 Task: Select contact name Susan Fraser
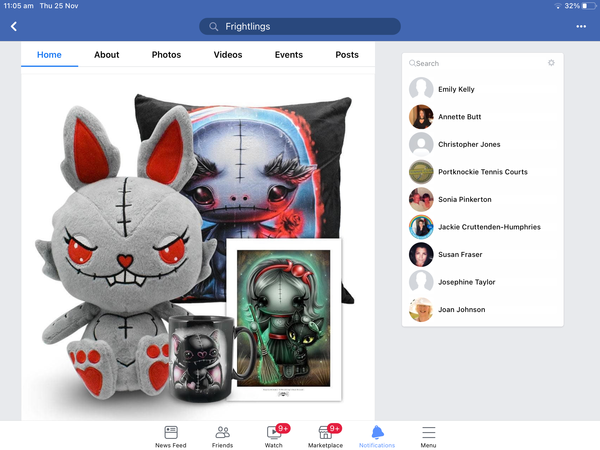point(460,254)
